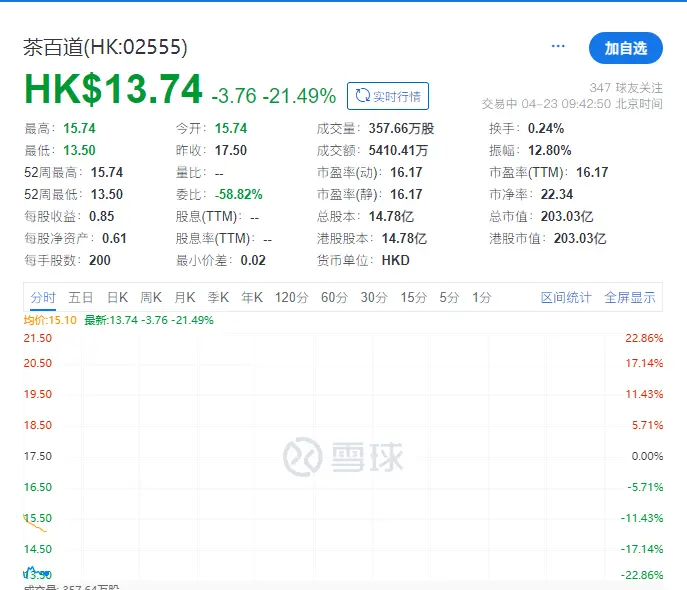Click the 0.00% percentage axis label
The width and height of the screenshot is (687, 590).
coord(647,456)
